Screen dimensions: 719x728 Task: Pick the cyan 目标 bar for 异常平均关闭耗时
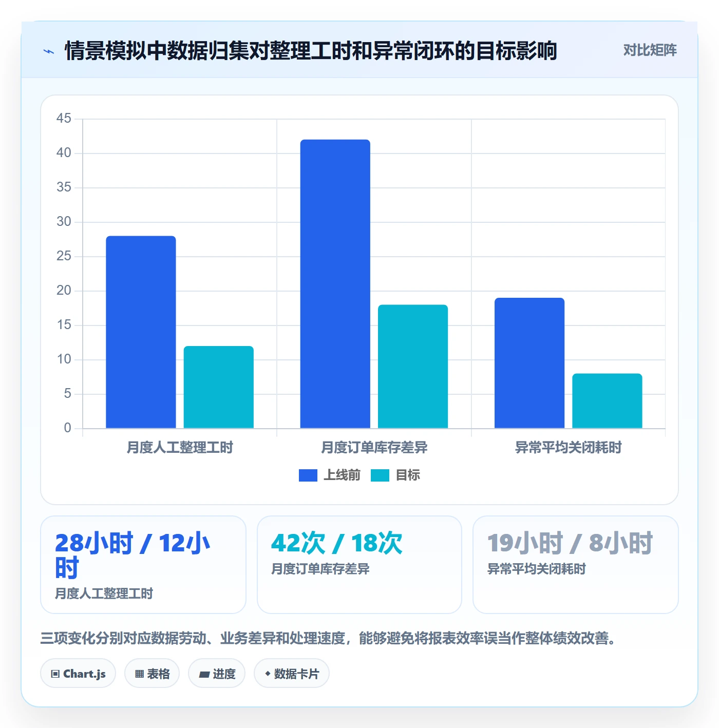[x=607, y=401]
